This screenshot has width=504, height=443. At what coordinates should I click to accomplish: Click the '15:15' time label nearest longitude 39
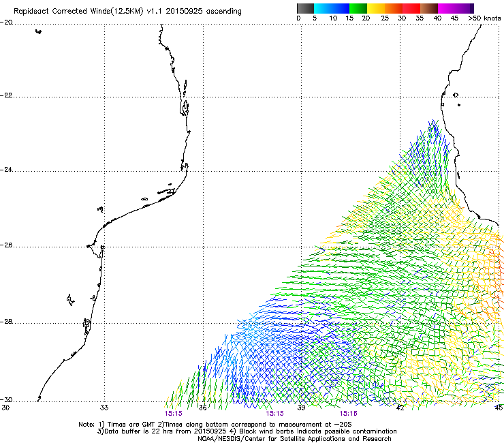tap(275, 414)
